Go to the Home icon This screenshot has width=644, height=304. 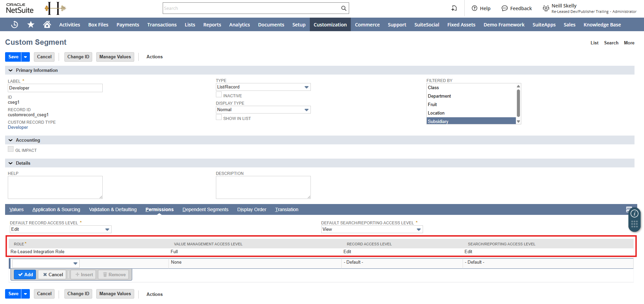click(x=47, y=24)
